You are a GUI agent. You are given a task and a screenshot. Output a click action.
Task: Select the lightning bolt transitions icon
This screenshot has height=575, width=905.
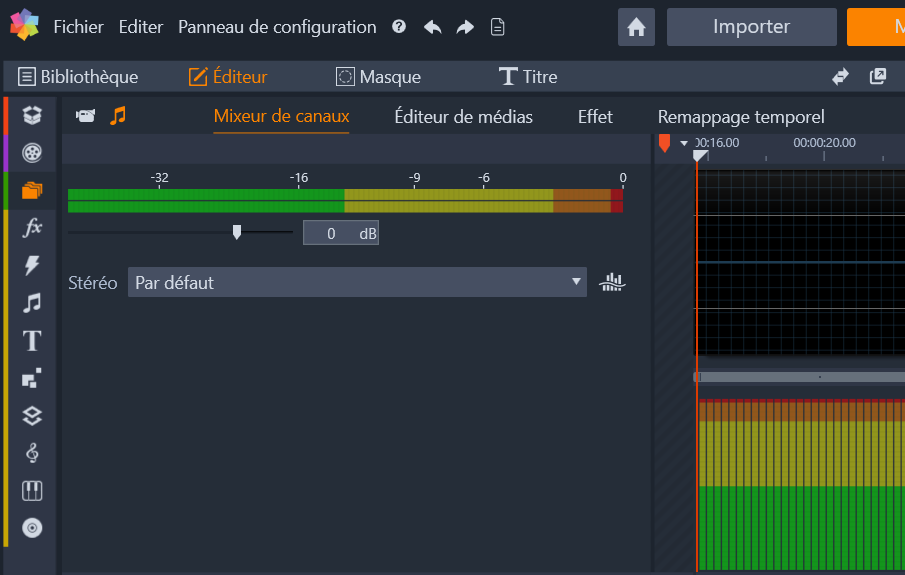(x=32, y=265)
